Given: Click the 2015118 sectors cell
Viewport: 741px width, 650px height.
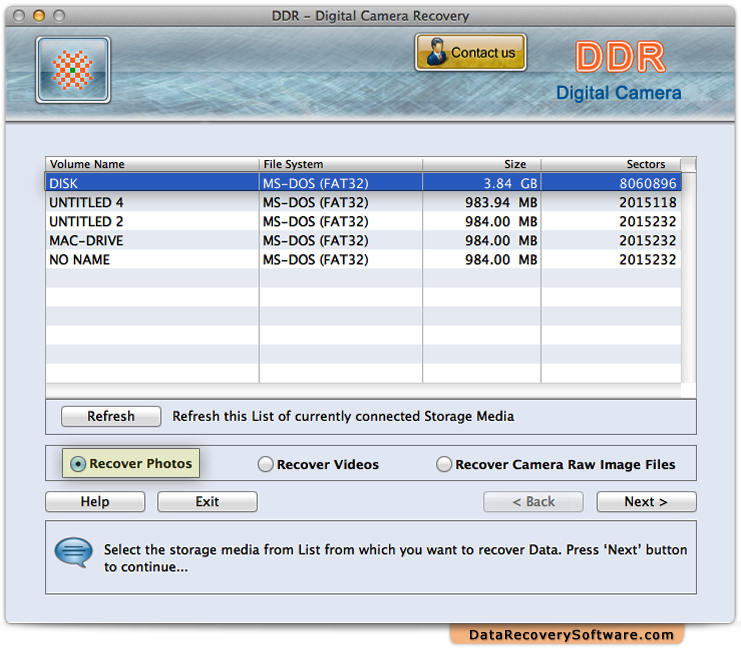Looking at the screenshot, I should tap(611, 202).
